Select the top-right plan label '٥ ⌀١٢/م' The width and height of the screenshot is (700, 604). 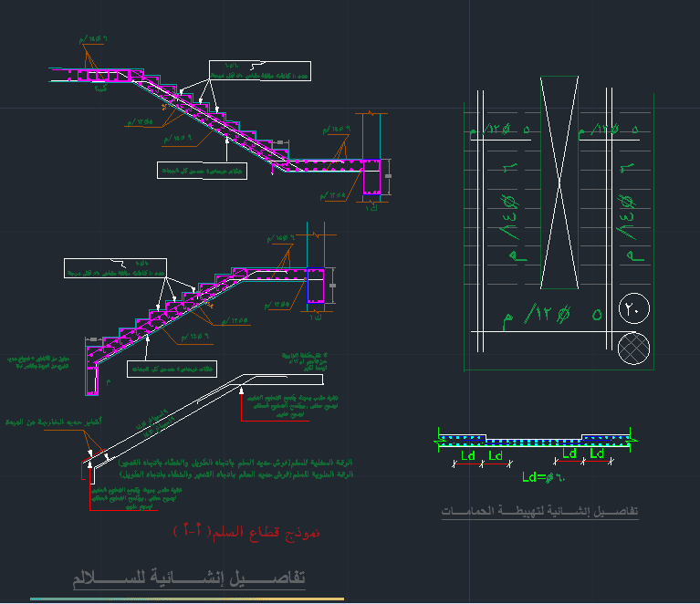pyautogui.click(x=609, y=130)
